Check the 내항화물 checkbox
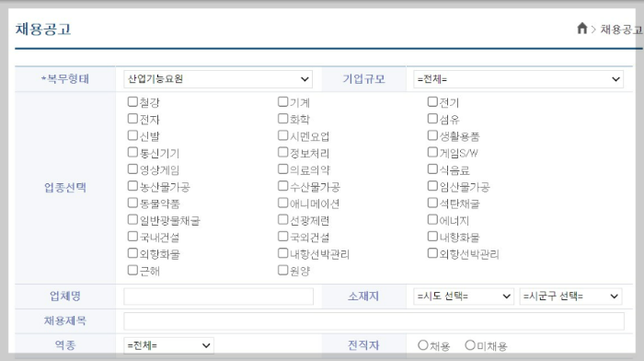This screenshot has height=361, width=644. pyautogui.click(x=432, y=237)
